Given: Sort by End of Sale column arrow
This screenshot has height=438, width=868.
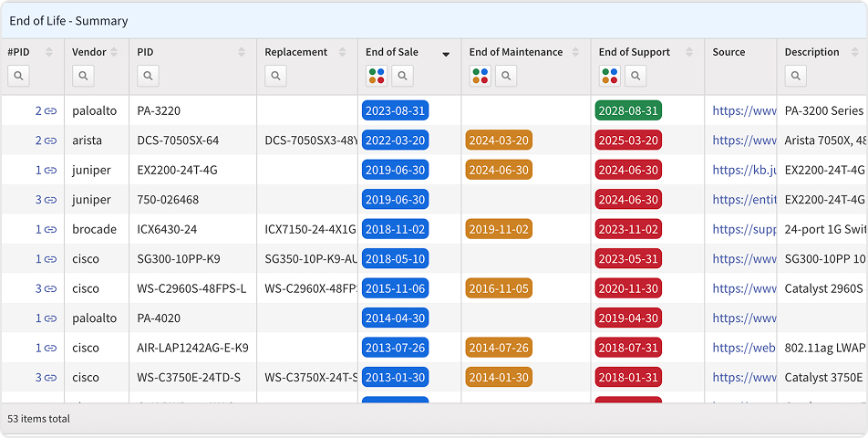Looking at the screenshot, I should click(x=446, y=54).
